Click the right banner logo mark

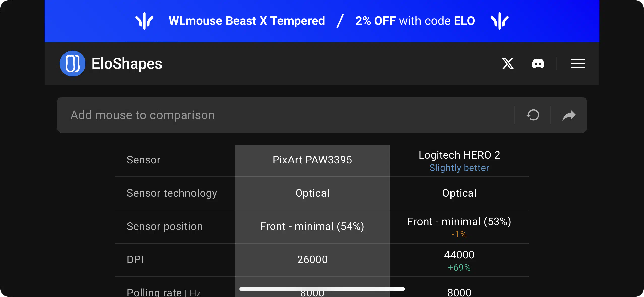coord(500,21)
